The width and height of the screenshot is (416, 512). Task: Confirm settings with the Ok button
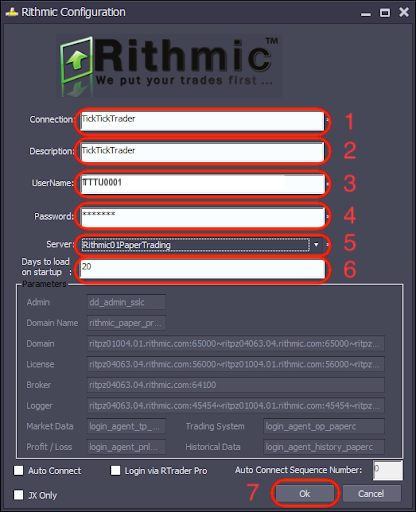(305, 494)
